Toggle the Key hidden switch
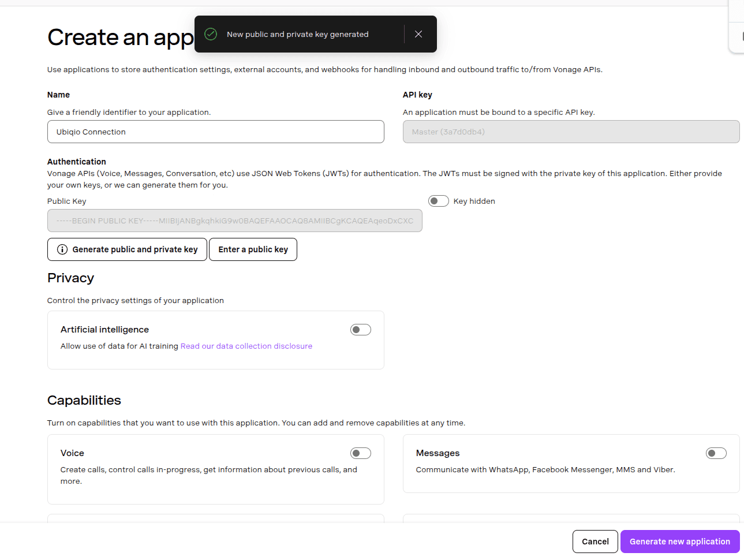 click(x=439, y=201)
